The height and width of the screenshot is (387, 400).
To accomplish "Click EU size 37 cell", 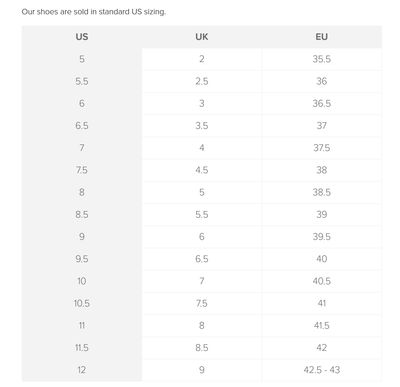I will pyautogui.click(x=322, y=126).
